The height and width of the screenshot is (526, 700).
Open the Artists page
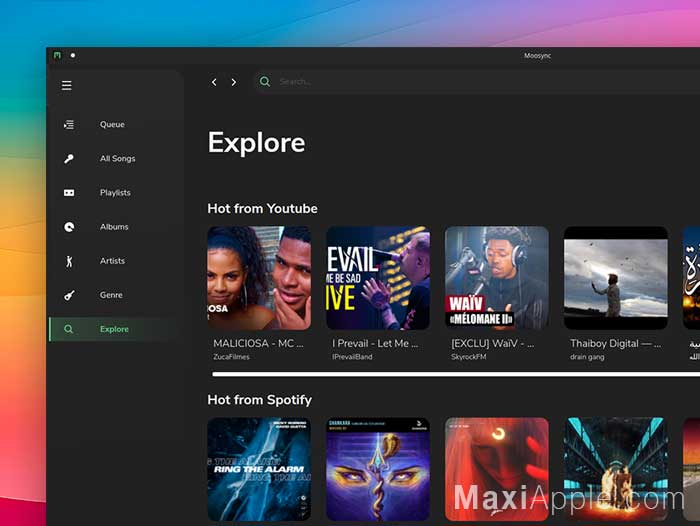112,261
